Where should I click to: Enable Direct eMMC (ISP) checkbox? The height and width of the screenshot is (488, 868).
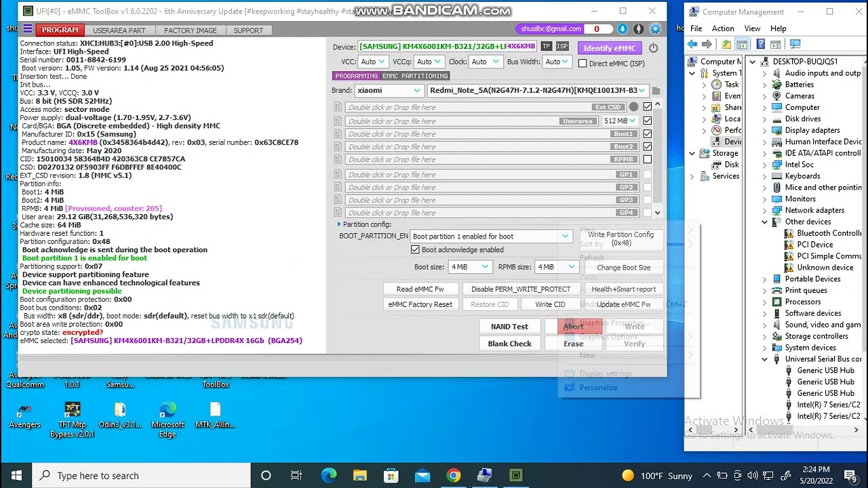[583, 63]
